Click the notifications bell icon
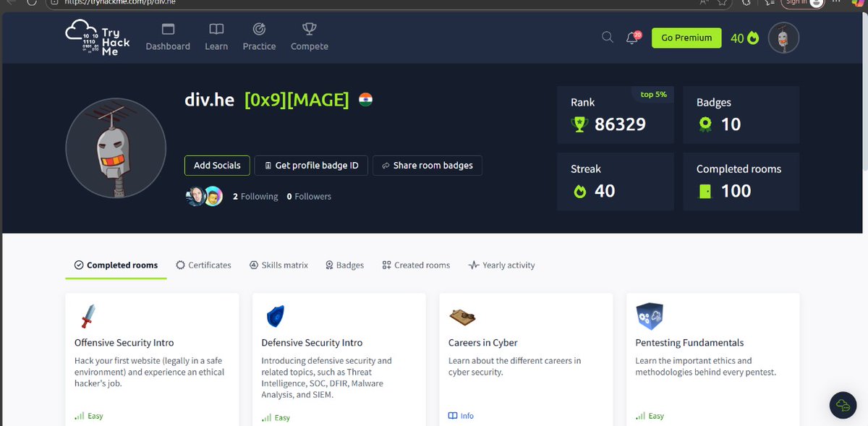868x426 pixels. coord(632,37)
